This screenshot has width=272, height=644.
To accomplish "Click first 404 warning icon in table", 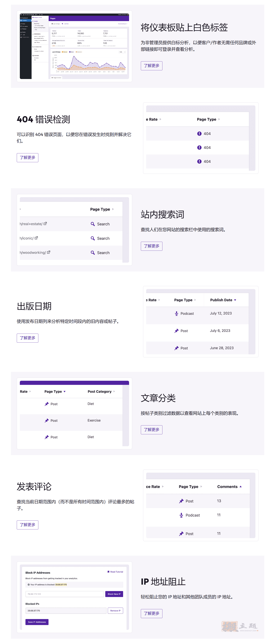I will [199, 134].
